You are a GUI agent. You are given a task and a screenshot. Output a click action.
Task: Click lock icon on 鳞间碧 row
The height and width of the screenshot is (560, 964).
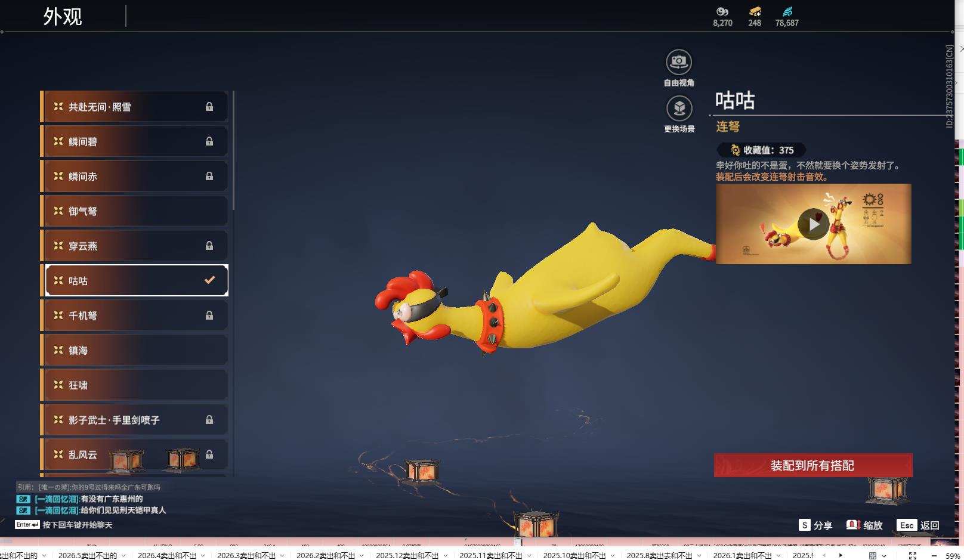pos(209,141)
